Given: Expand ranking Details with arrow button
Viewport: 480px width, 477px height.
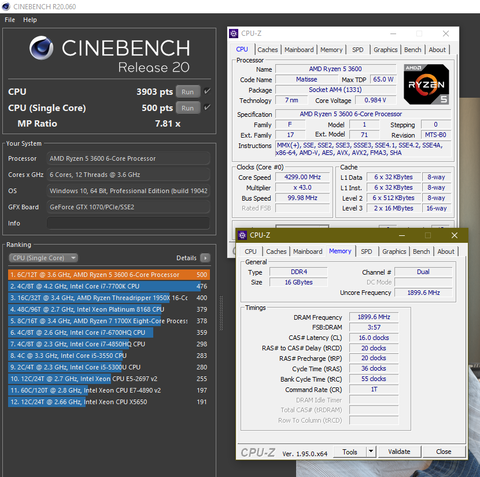Looking at the screenshot, I should pos(205,258).
